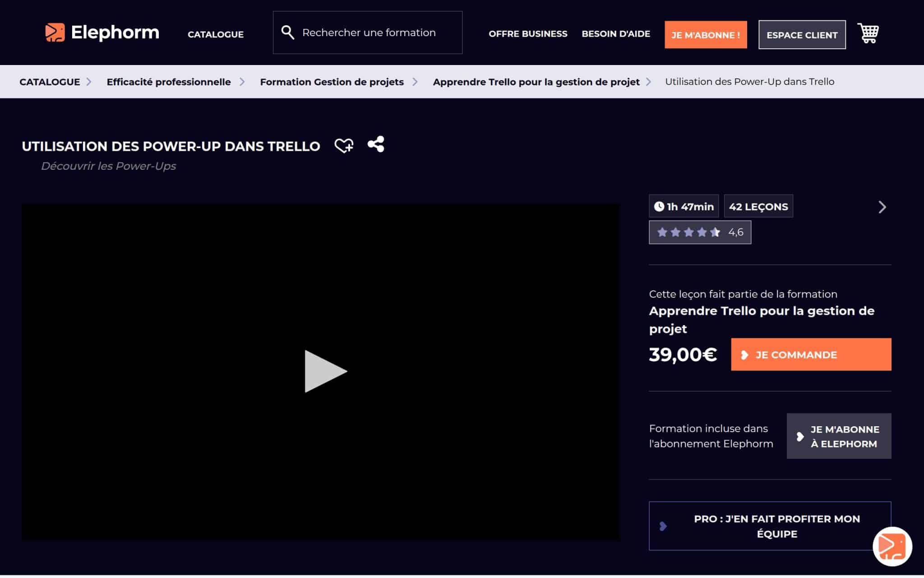Click the 4,6 star rating box
The width and height of the screenshot is (924, 578).
point(700,232)
